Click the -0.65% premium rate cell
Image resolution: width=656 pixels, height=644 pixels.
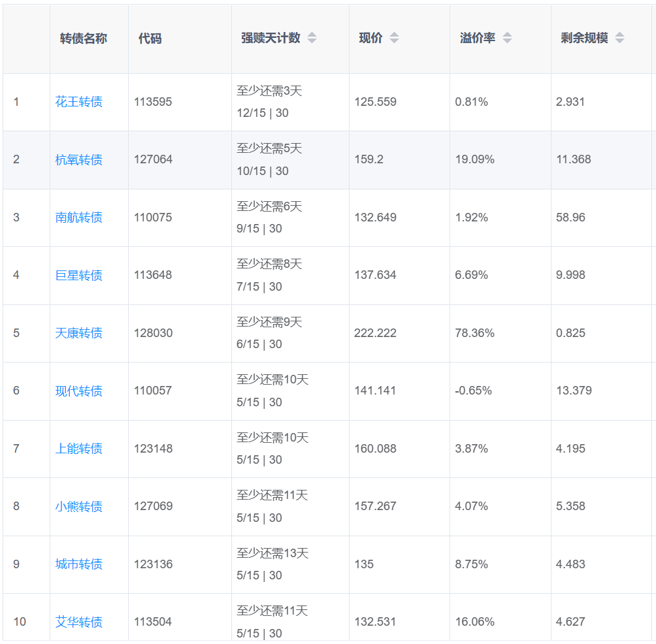tap(474, 391)
